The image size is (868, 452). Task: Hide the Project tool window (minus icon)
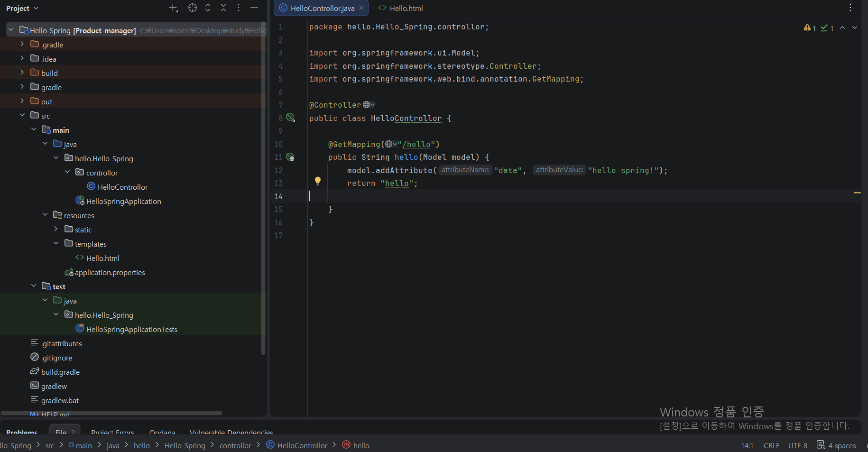[x=254, y=8]
